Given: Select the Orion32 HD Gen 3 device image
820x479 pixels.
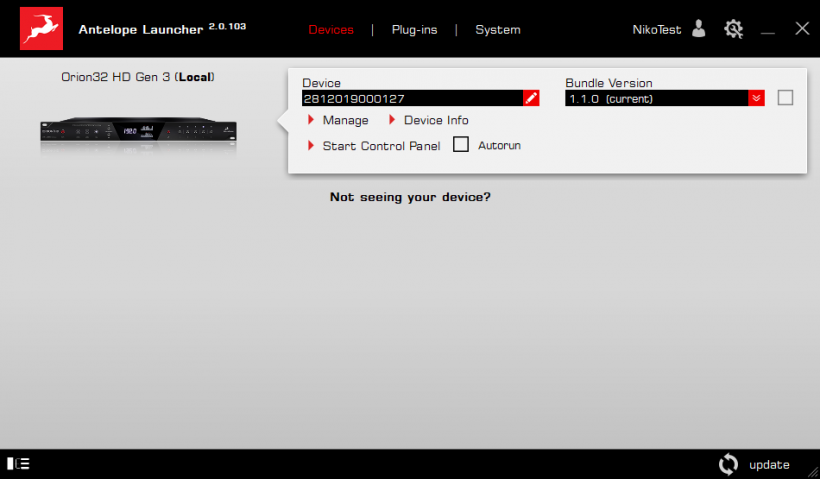Looking at the screenshot, I should tap(139, 129).
